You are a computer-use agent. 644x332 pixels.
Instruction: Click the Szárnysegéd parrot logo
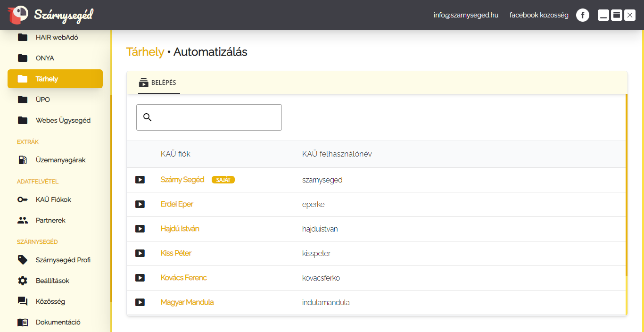click(x=18, y=15)
